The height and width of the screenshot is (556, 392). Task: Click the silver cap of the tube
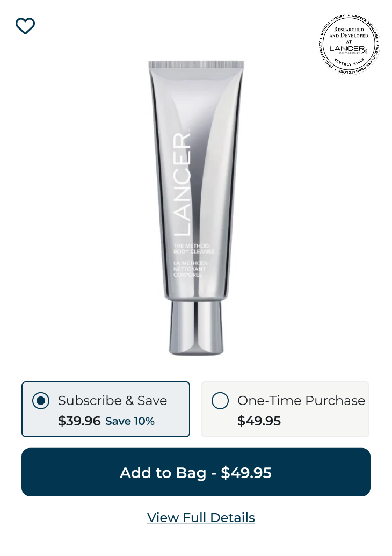(196, 328)
